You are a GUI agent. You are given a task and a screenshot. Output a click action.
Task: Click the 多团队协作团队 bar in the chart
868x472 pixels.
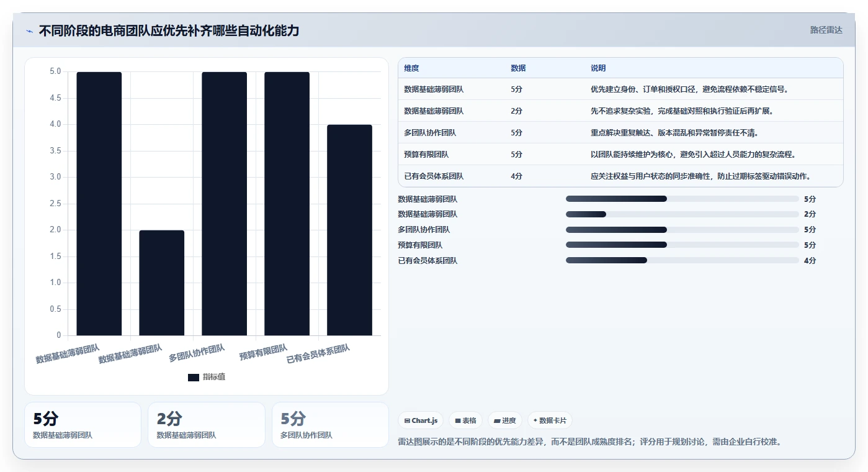[225, 204]
